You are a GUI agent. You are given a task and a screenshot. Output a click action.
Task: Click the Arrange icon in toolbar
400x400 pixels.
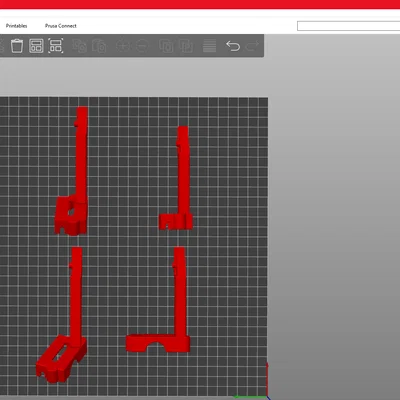pyautogui.click(x=36, y=46)
